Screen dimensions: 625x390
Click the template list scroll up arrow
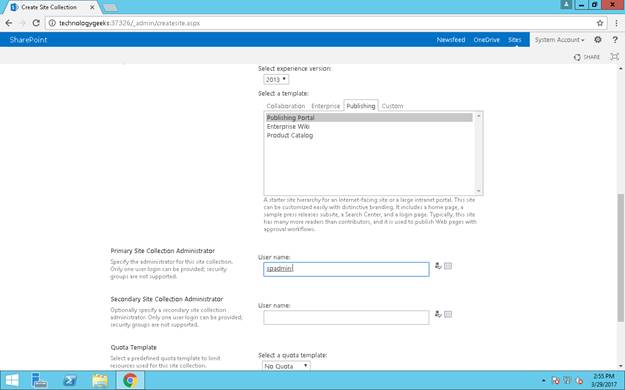point(478,116)
